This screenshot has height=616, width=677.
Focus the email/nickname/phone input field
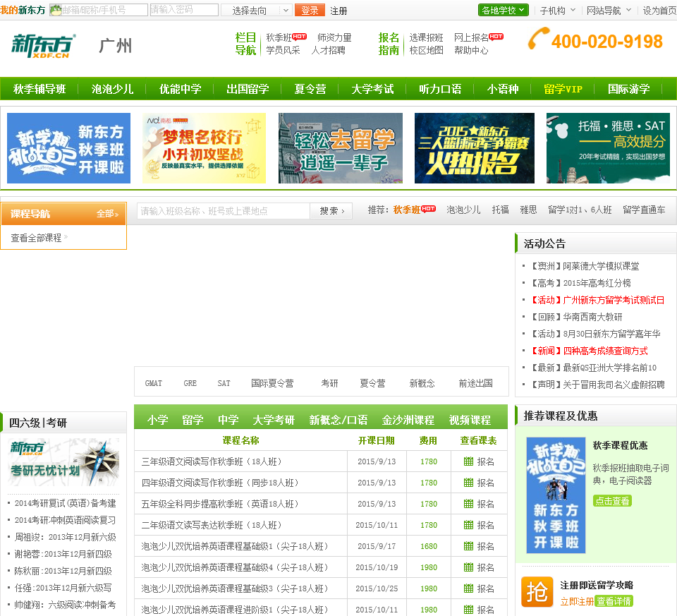(x=99, y=10)
